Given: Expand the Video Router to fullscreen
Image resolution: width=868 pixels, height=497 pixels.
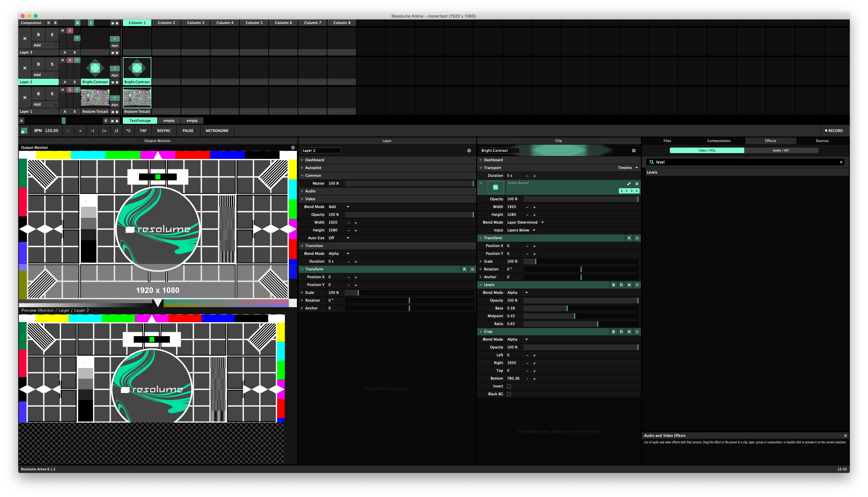Looking at the screenshot, I should (629, 184).
